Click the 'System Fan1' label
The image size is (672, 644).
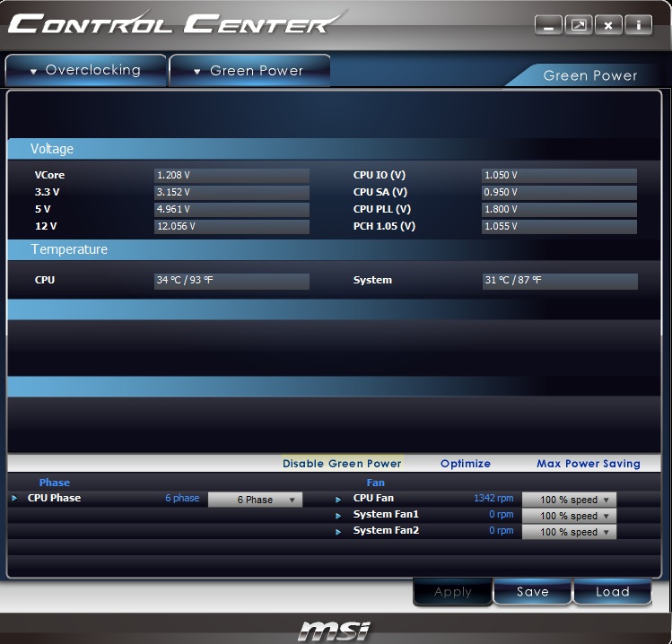point(386,514)
